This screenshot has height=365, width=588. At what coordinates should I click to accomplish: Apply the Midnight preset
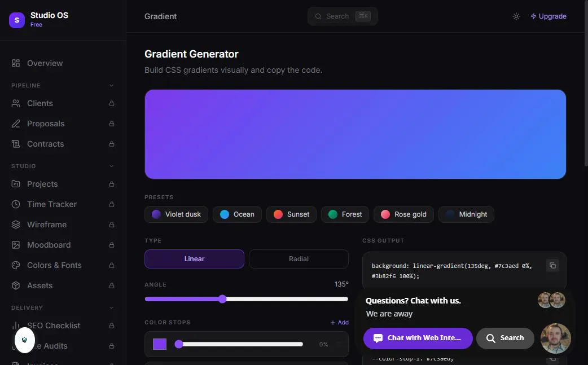(466, 214)
